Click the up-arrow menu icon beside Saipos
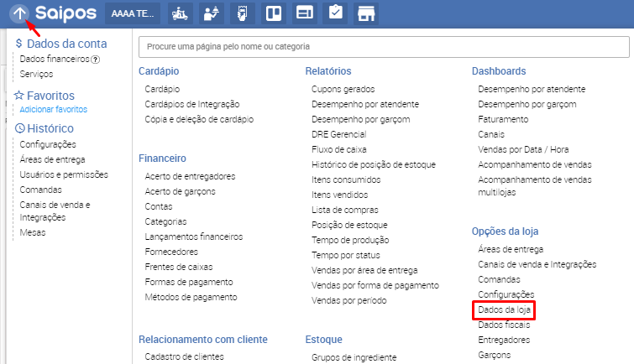 [20, 13]
